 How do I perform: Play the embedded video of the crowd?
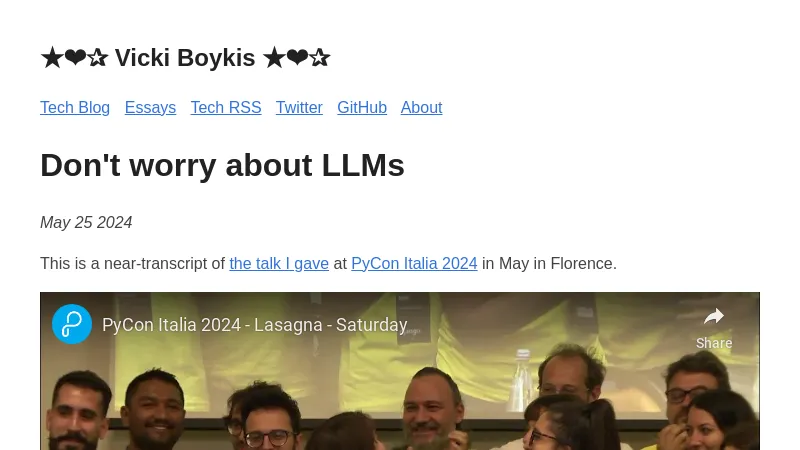pos(400,388)
